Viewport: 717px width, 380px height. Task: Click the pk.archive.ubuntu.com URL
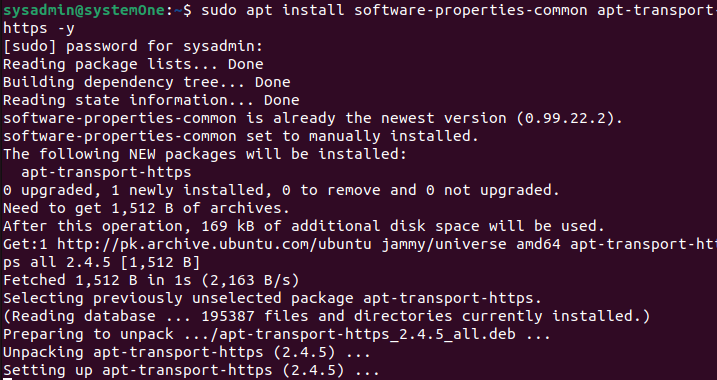click(x=214, y=244)
